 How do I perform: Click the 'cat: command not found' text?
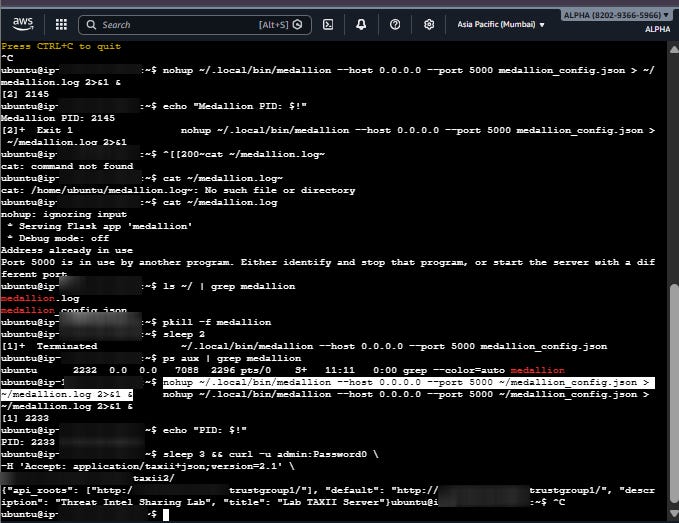click(67, 166)
